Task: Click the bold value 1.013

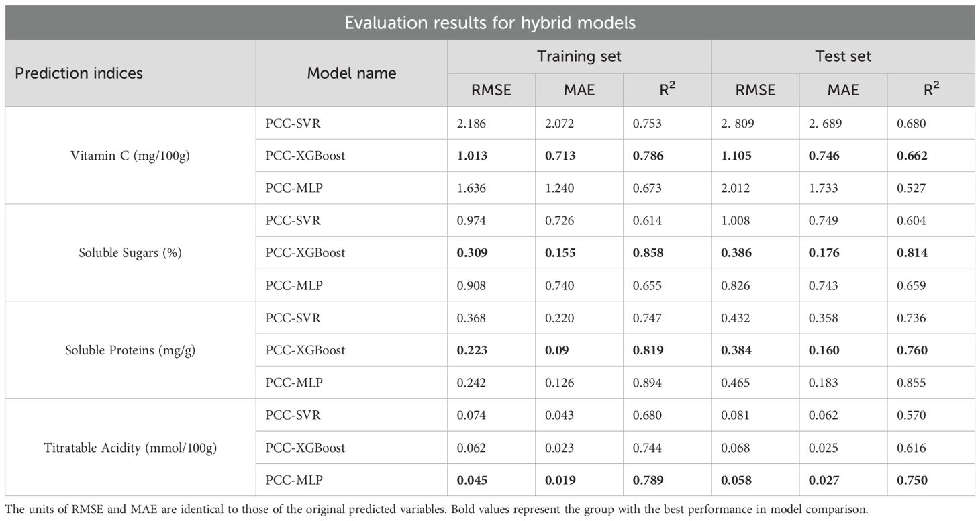Action: tap(472, 156)
